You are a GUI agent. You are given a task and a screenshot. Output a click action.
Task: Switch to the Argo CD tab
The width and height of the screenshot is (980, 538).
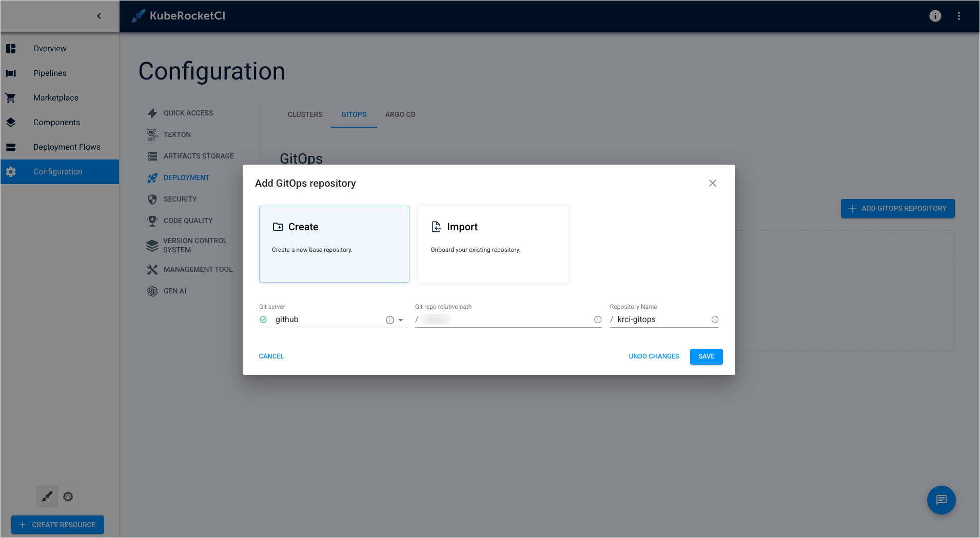400,114
